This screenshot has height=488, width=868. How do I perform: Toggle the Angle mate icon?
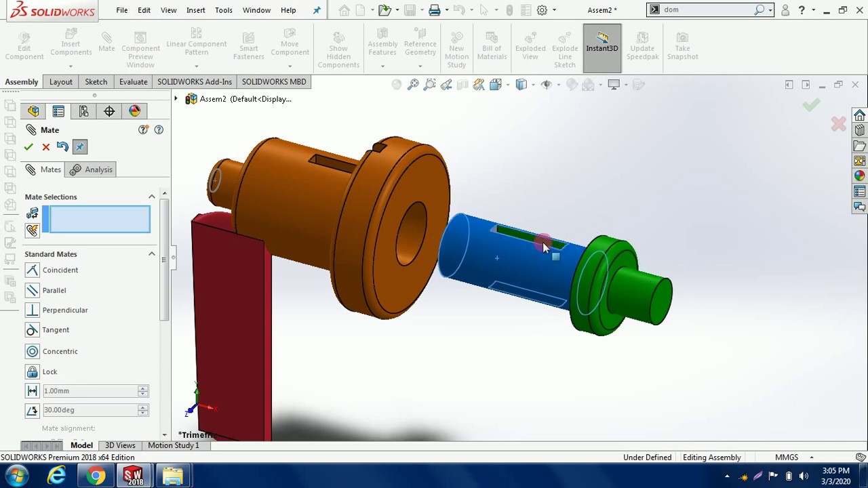(x=32, y=410)
